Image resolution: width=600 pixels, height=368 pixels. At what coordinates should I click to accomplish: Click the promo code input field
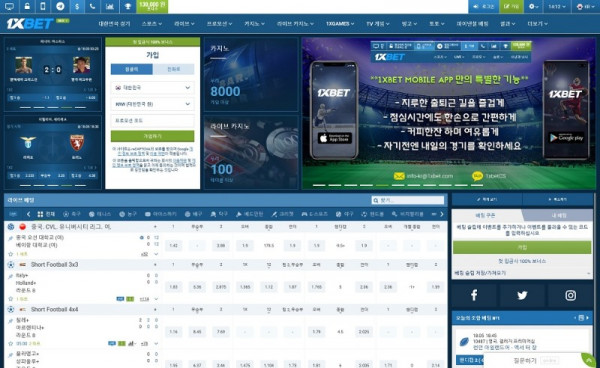pyautogui.click(x=152, y=120)
